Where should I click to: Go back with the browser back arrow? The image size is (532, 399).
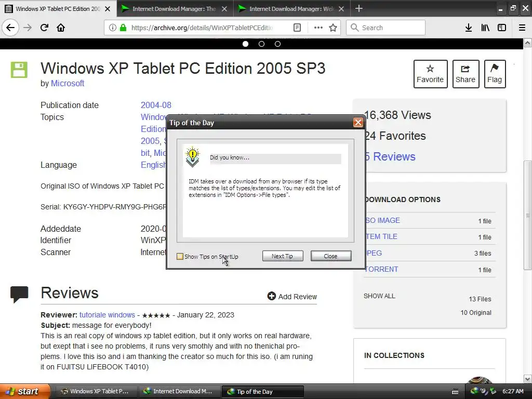pyautogui.click(x=10, y=28)
